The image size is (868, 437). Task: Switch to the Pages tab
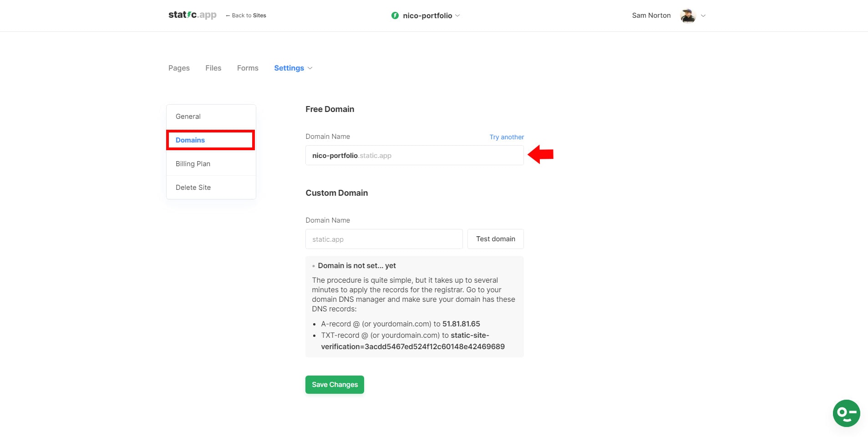tap(179, 68)
